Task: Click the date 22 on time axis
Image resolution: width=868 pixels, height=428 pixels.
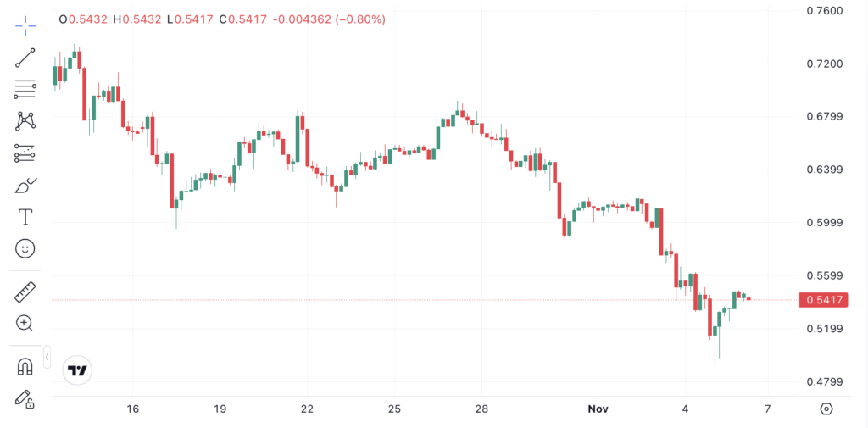Action: tap(307, 409)
